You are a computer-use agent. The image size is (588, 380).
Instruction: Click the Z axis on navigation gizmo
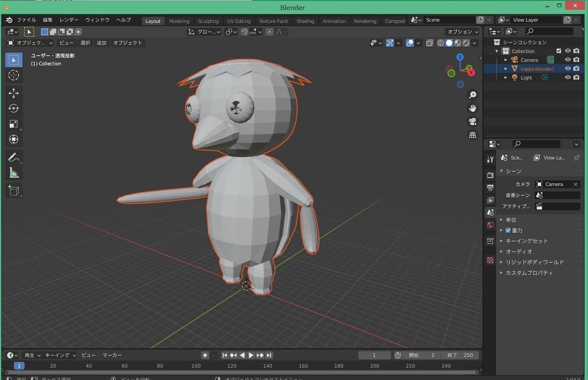(460, 57)
